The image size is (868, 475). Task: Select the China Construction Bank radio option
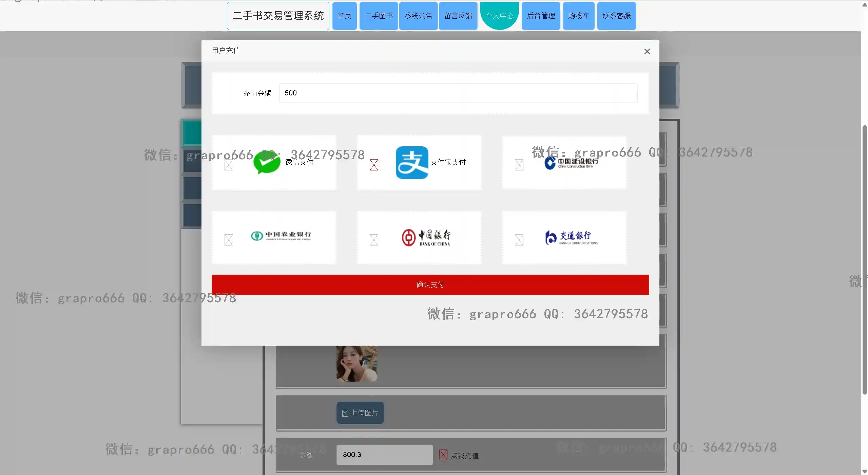coord(519,165)
